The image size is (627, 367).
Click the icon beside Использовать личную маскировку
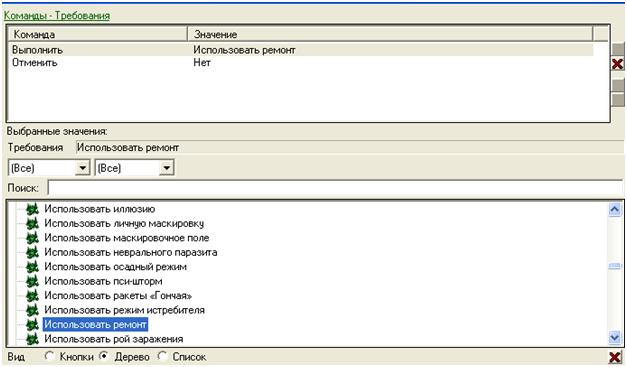[x=32, y=223]
